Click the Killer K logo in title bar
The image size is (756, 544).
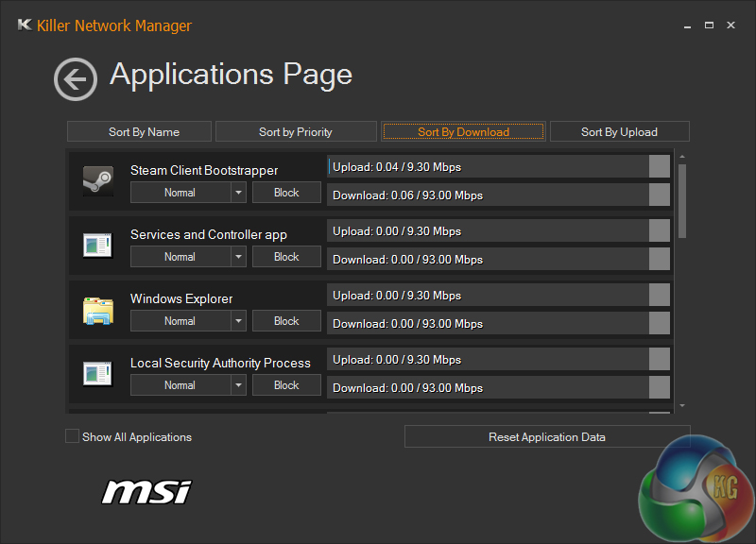[25, 25]
